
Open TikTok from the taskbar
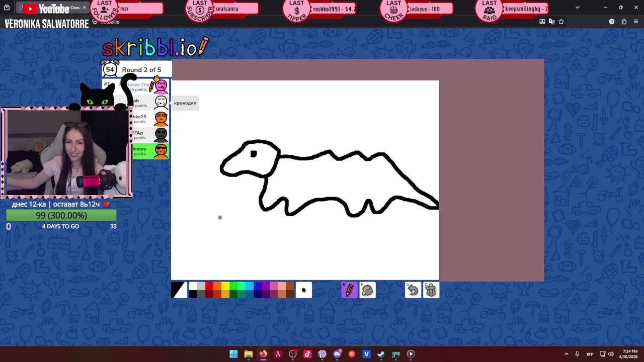307,354
